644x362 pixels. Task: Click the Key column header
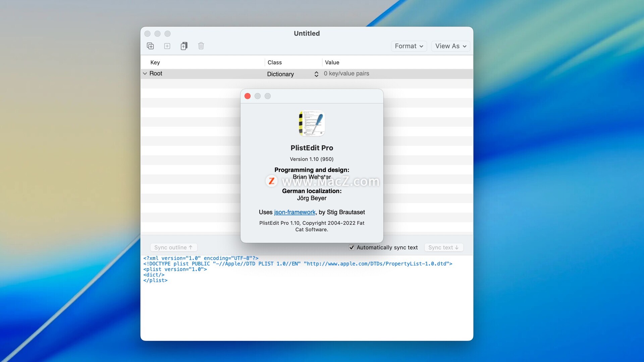(x=155, y=62)
